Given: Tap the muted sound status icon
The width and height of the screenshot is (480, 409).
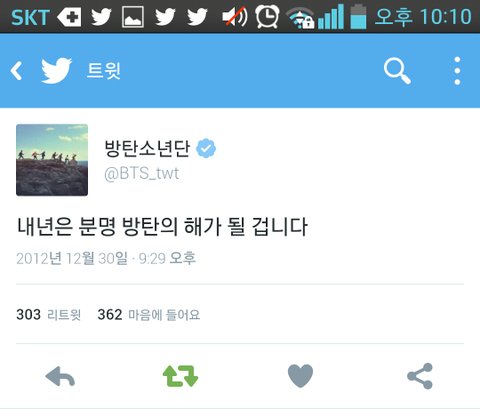Looking at the screenshot, I should pyautogui.click(x=235, y=17).
